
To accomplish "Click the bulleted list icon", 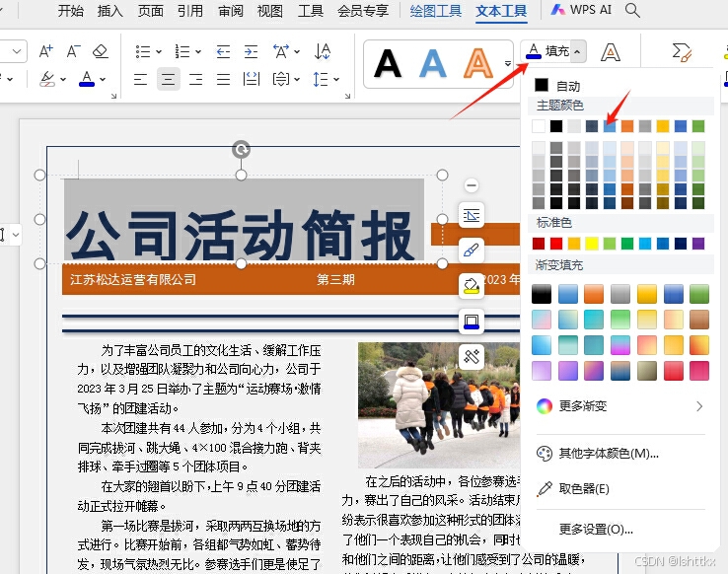I will click(x=142, y=51).
